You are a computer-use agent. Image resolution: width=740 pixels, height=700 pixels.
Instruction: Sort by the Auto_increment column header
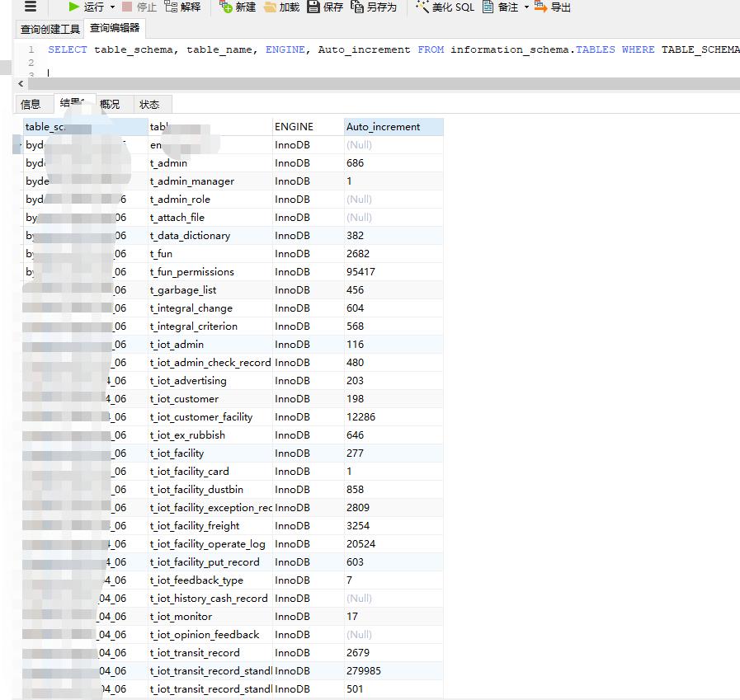point(383,126)
